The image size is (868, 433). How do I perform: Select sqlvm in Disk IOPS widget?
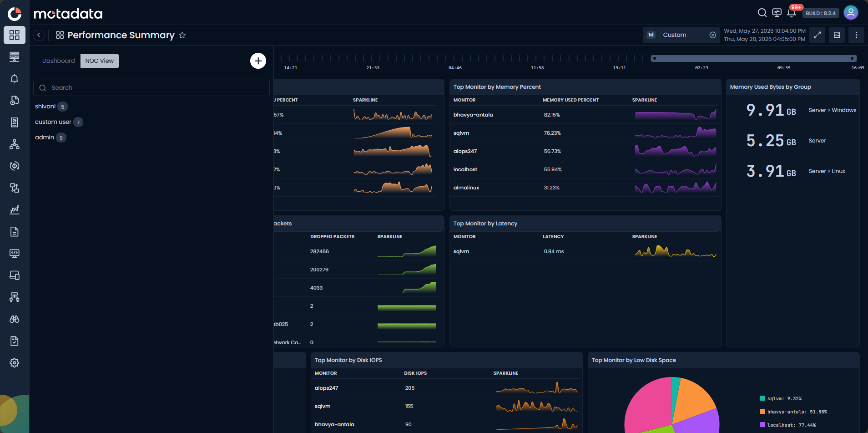(323, 406)
